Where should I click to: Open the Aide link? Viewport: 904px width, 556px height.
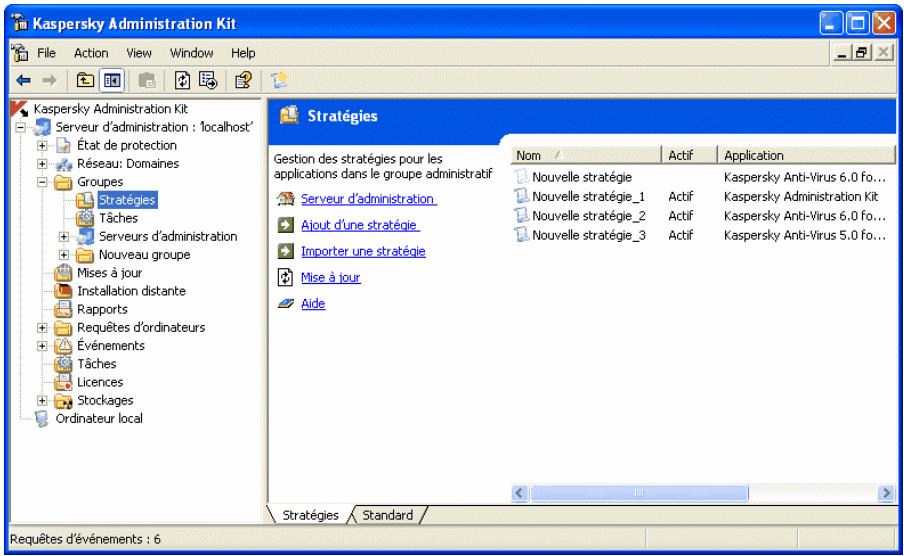(x=313, y=303)
